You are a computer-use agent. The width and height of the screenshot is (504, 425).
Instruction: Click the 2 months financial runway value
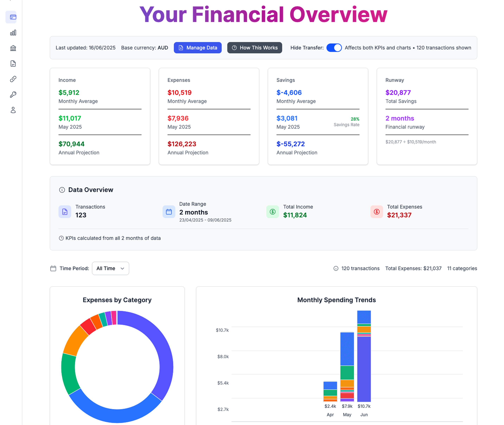point(400,118)
